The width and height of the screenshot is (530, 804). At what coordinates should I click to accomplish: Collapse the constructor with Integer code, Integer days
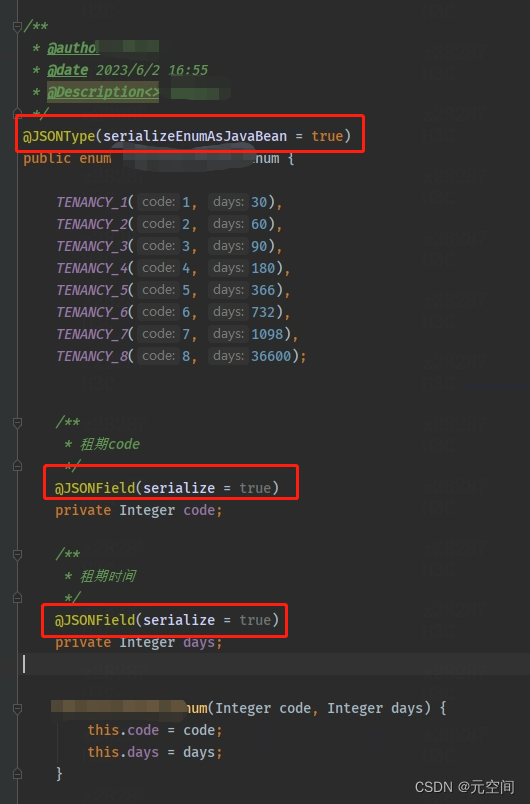[x=17, y=708]
